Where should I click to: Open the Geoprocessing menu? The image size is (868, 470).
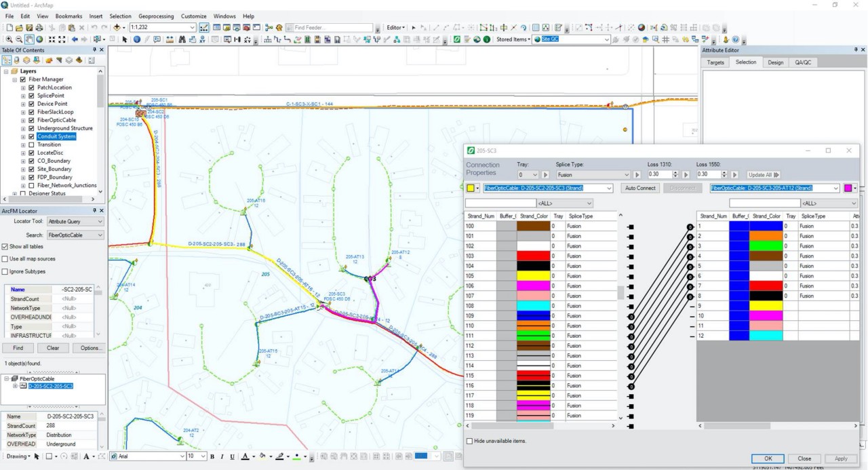pos(156,16)
